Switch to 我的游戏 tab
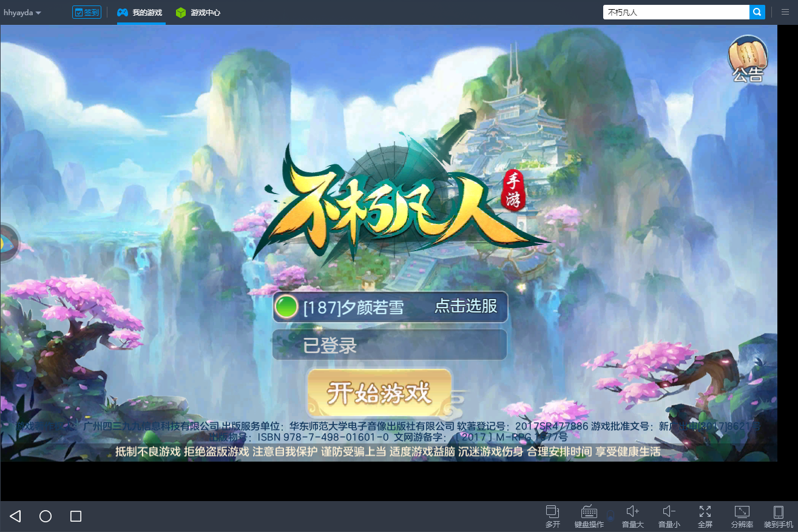 (140, 12)
